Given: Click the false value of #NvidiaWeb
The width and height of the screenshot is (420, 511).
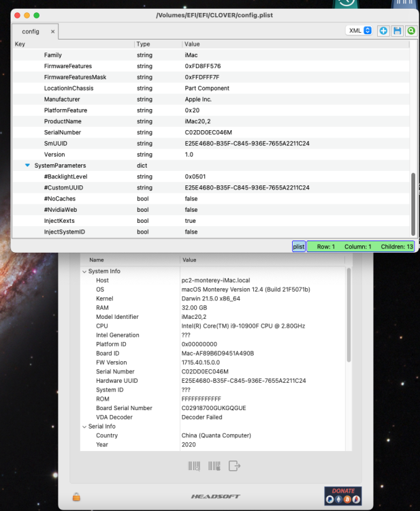Looking at the screenshot, I should tap(191, 210).
